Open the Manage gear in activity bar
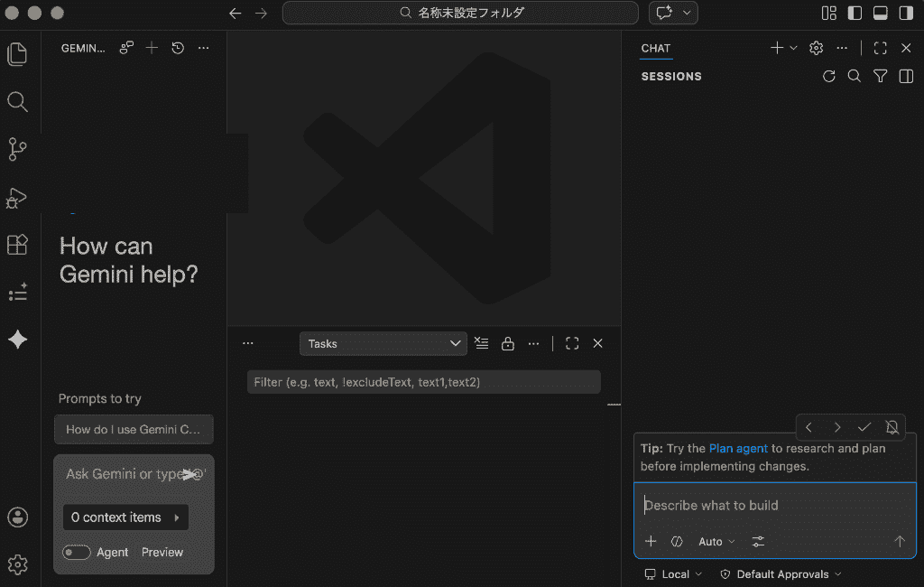This screenshot has height=587, width=924. pyautogui.click(x=17, y=564)
